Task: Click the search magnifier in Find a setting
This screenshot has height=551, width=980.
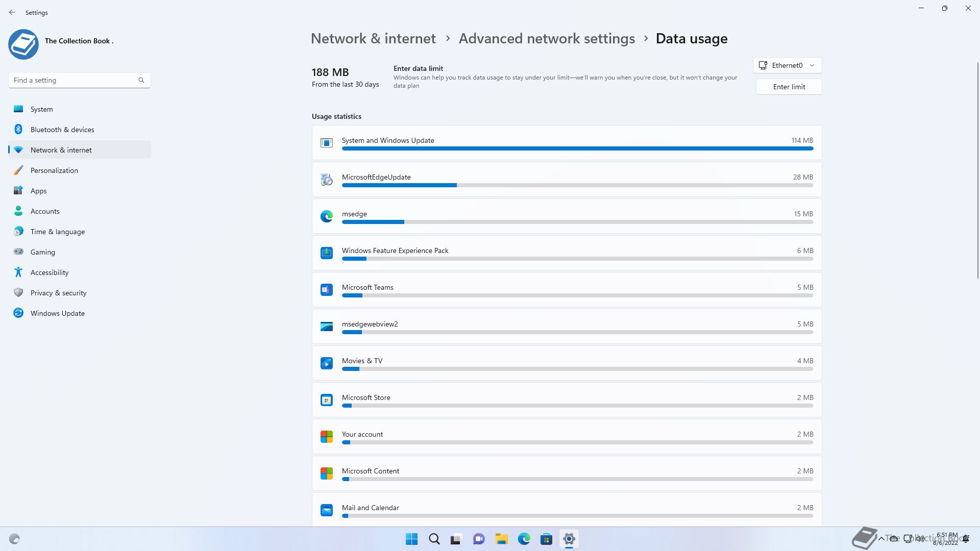Action: coord(141,80)
